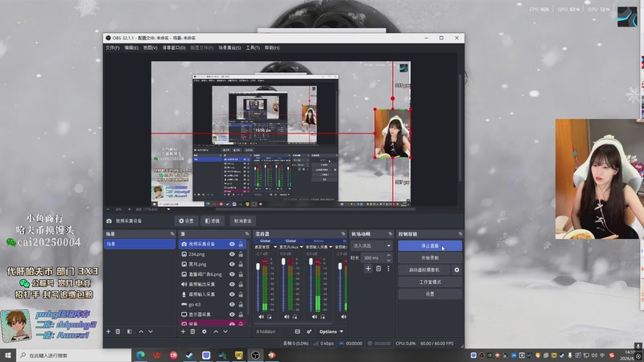Hide the 234.png source with eye

(x=232, y=254)
